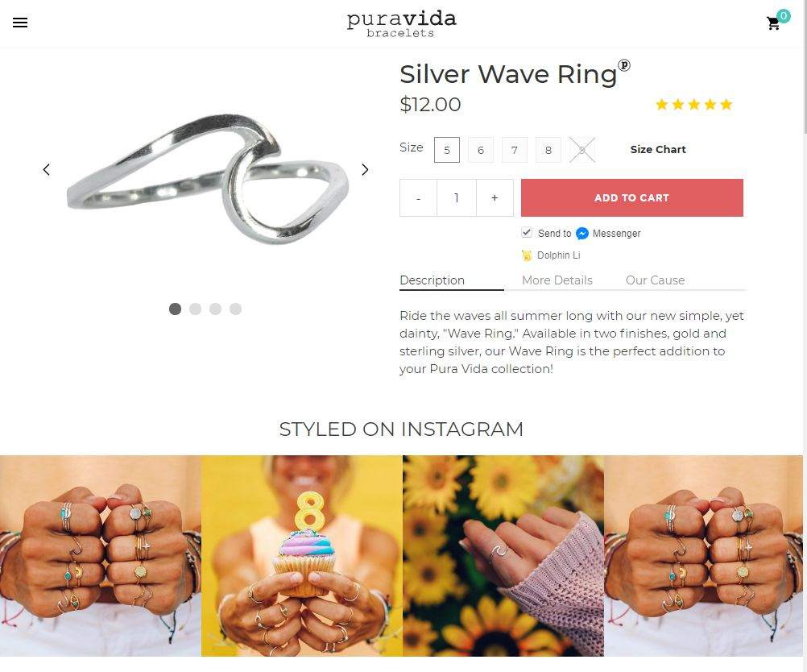Uncheck the Send to Messenger checkbox
This screenshot has width=807, height=672.
coord(527,232)
